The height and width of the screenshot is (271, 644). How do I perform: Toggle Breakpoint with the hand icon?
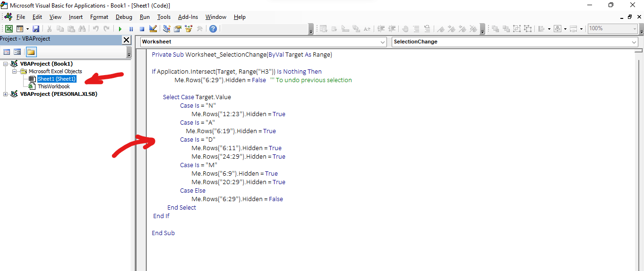405,29
